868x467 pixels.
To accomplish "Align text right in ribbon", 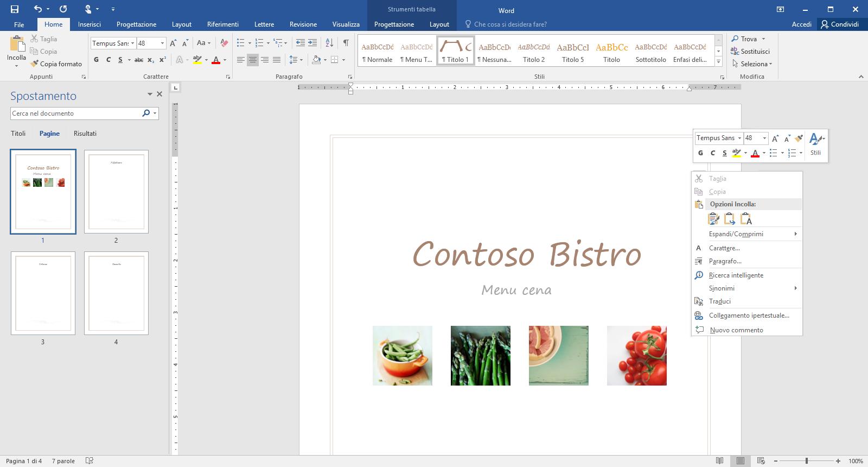I will click(x=265, y=60).
